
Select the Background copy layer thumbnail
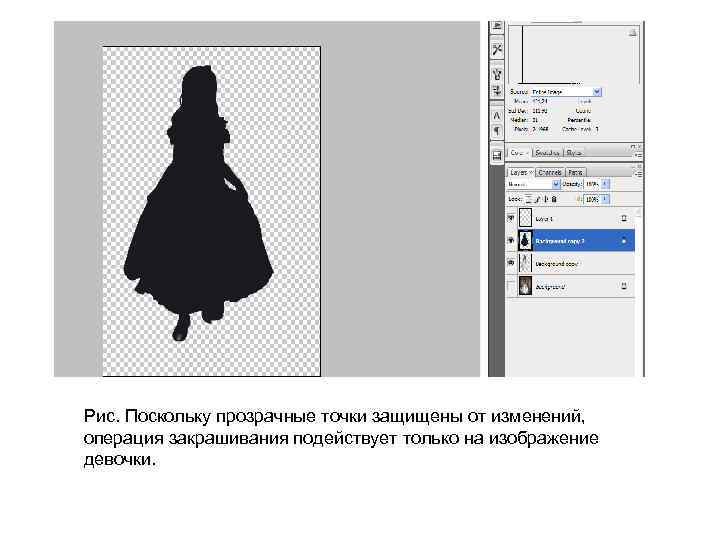click(x=525, y=263)
